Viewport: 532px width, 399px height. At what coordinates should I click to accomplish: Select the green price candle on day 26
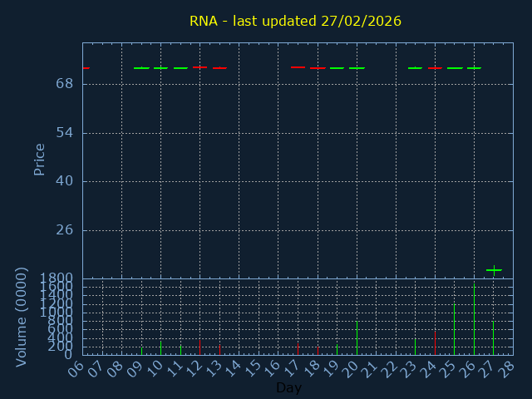tap(474, 68)
